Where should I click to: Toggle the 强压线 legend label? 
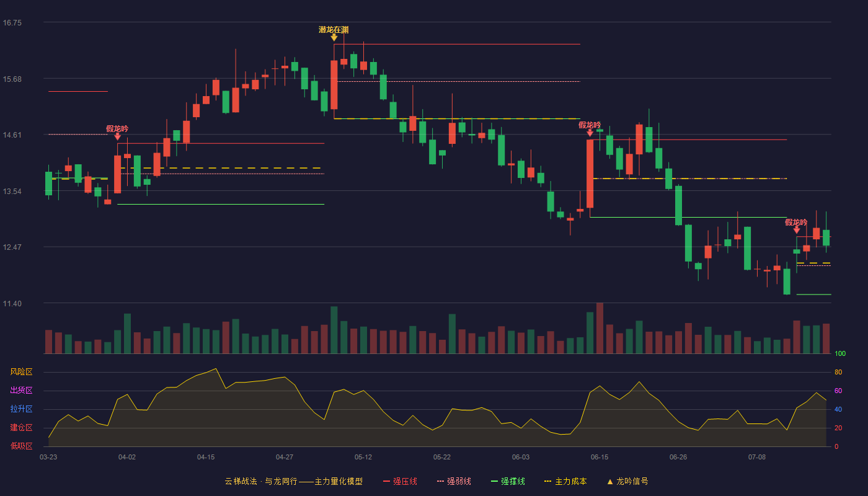[405, 482]
